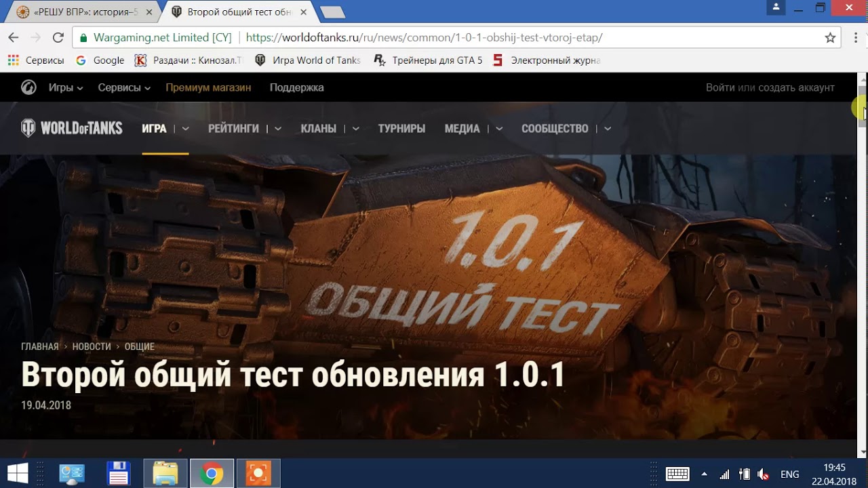Open Игра World of Tanks bookmark
The height and width of the screenshot is (488, 868).
307,60
